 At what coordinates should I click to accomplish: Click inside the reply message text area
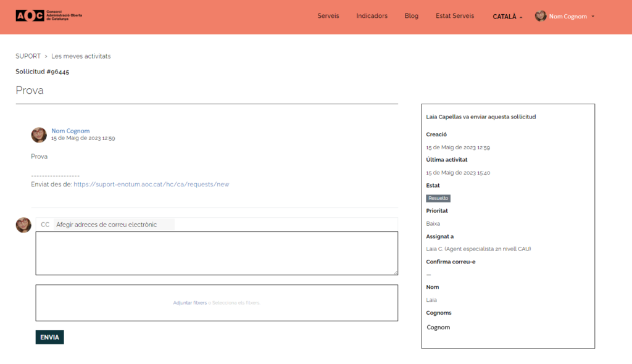click(x=216, y=253)
